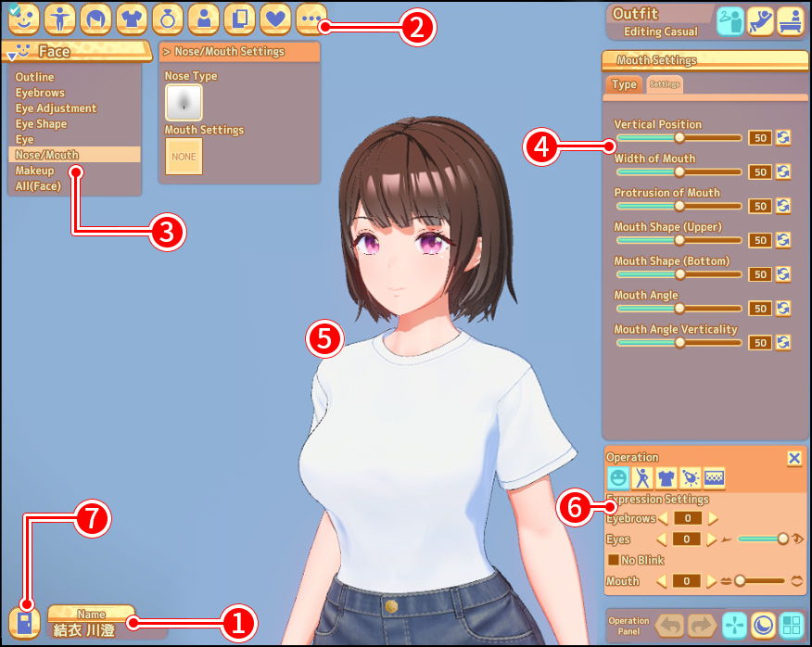Open the three-dots more options icon

pos(310,18)
